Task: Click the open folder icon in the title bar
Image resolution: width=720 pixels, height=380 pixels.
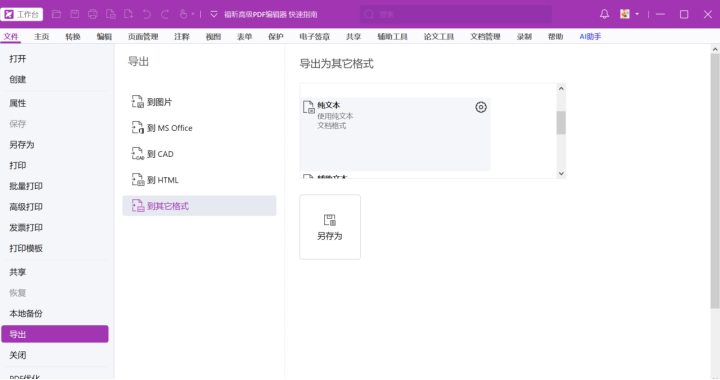Action: tap(56, 14)
